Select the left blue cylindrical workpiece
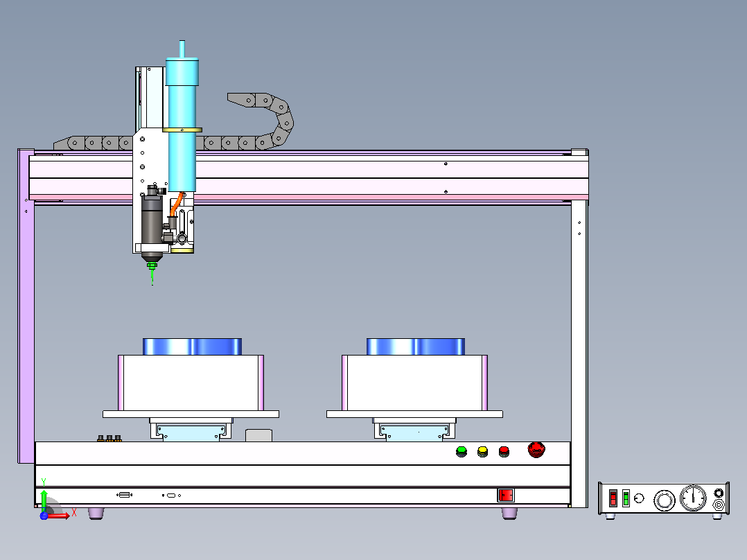Image resolution: width=747 pixels, height=560 pixels. coord(193,347)
